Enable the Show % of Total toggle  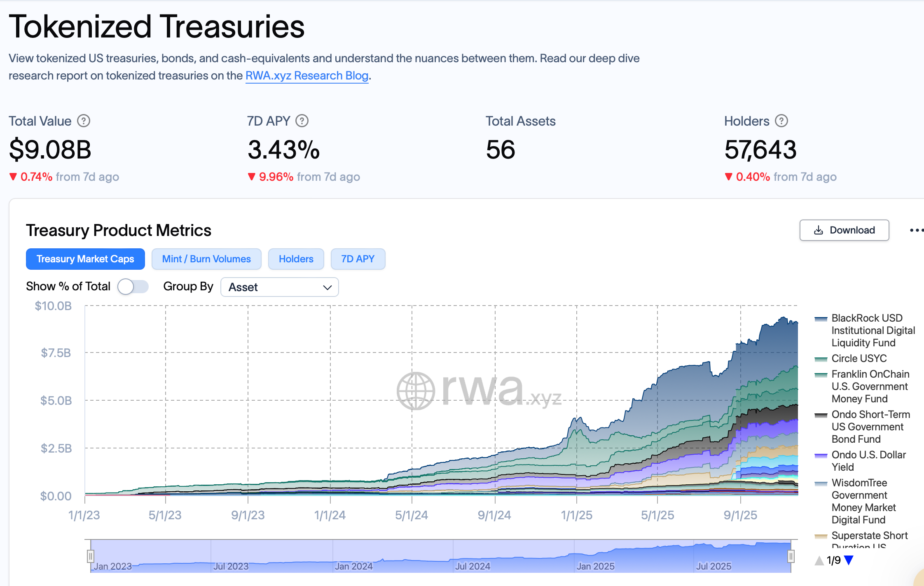(133, 287)
